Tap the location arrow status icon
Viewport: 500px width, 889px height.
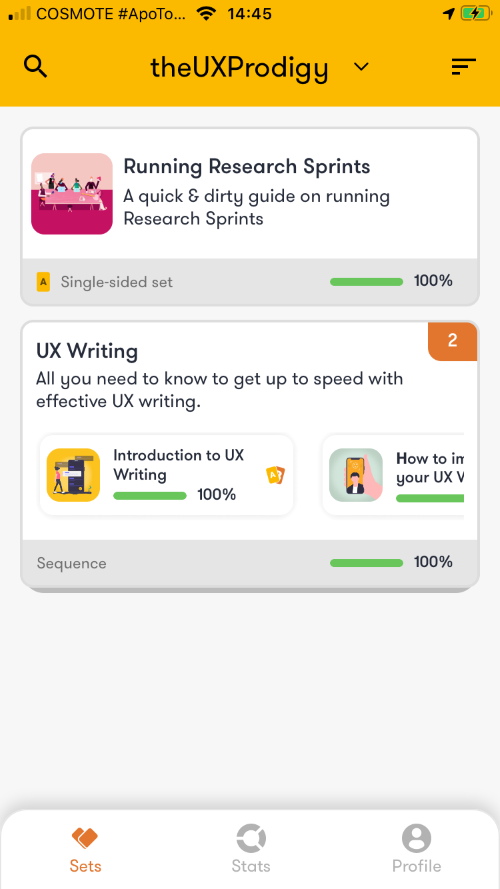point(448,14)
